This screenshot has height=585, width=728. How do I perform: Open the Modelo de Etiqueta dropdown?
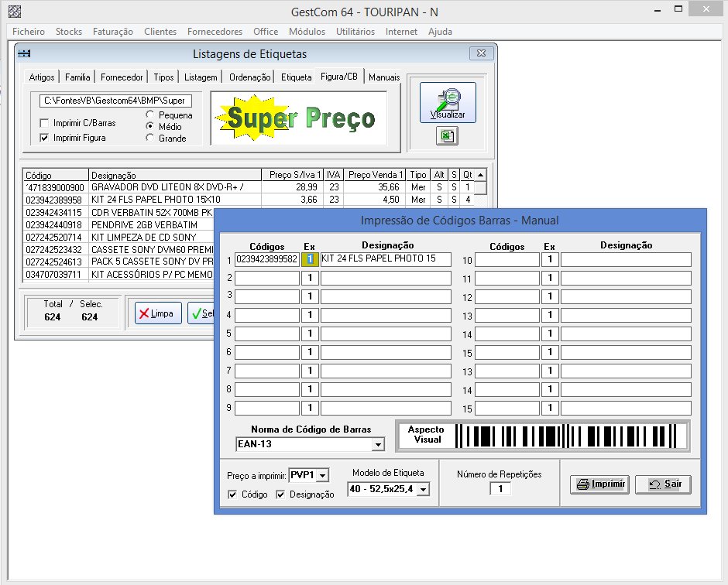424,489
